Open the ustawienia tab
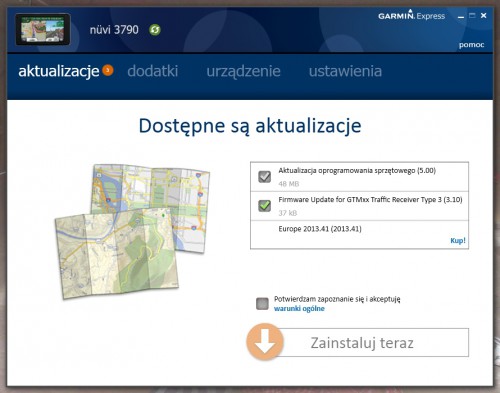Image resolution: width=500 pixels, height=393 pixels. click(x=345, y=71)
